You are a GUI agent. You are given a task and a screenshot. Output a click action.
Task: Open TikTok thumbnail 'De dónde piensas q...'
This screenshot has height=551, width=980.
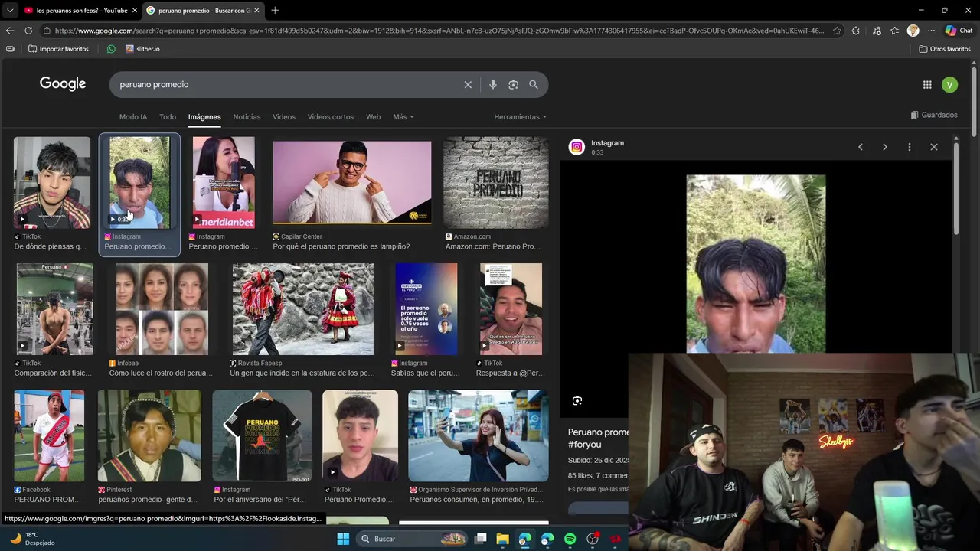pos(52,183)
